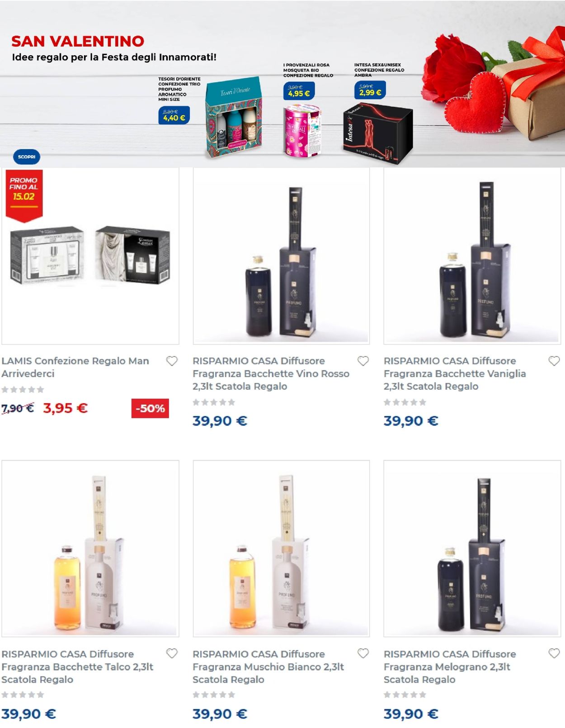Open LAMIS Confezione Regalo Man Arrivederci link
Image resolution: width=565 pixels, height=728 pixels.
[x=75, y=367]
